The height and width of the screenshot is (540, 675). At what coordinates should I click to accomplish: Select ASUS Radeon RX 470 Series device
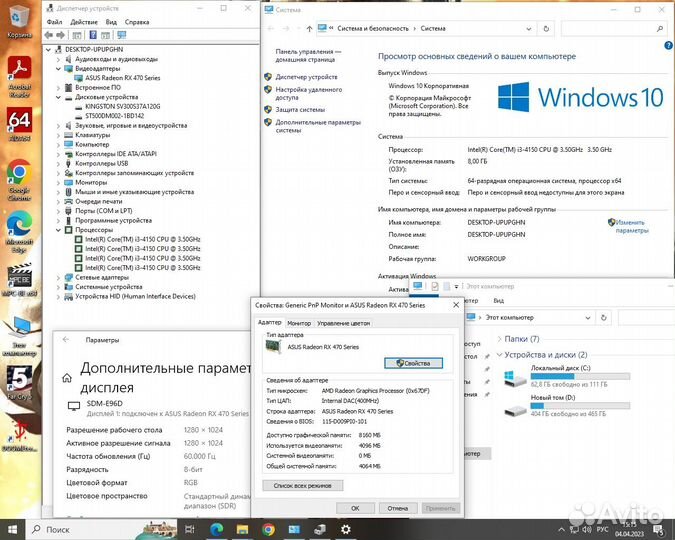click(122, 78)
